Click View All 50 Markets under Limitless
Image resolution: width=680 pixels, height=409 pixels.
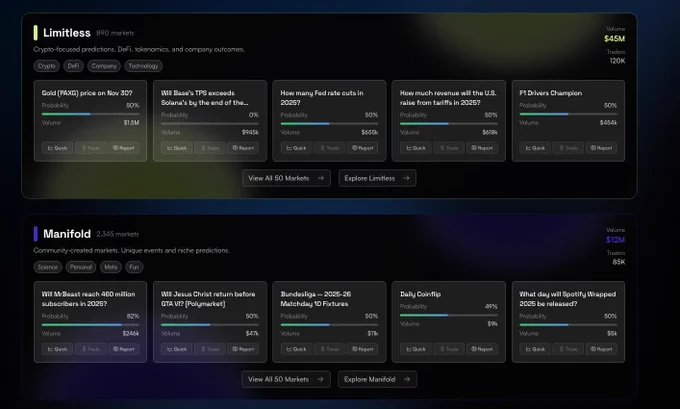286,178
